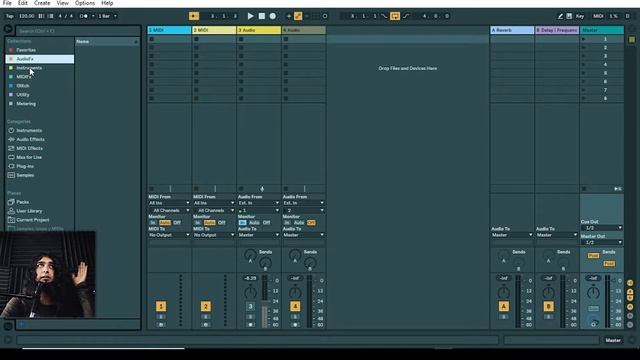Open Instruments category in browser
The width and height of the screenshot is (640, 360).
40,131
